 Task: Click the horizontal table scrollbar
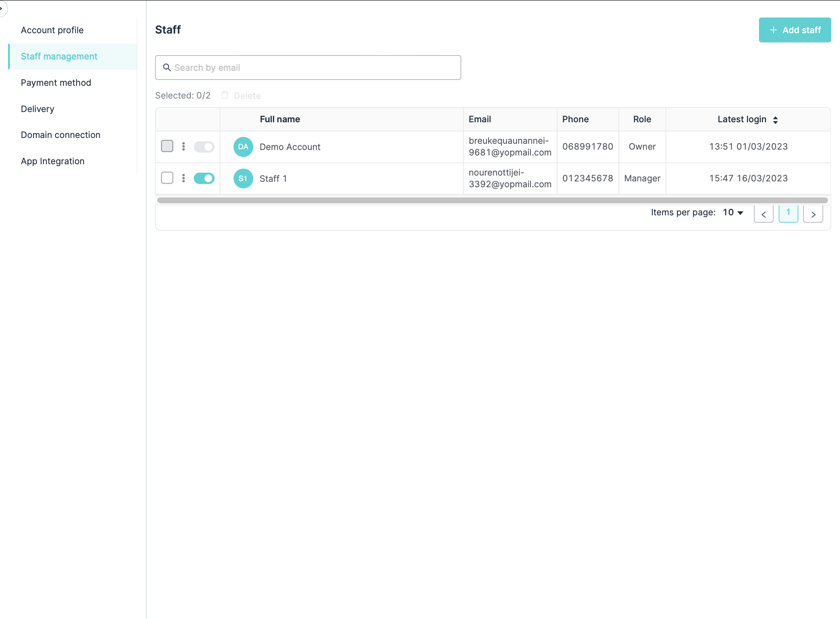pyautogui.click(x=492, y=200)
